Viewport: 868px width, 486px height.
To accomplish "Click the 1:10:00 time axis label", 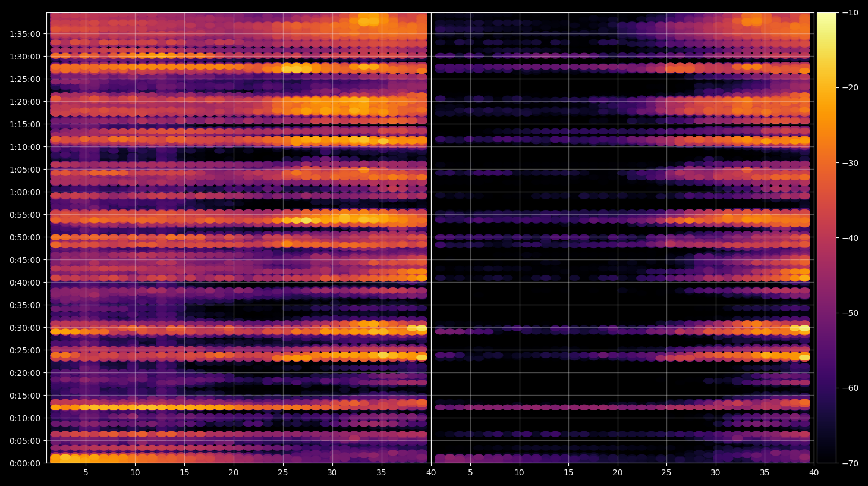I will (x=25, y=147).
